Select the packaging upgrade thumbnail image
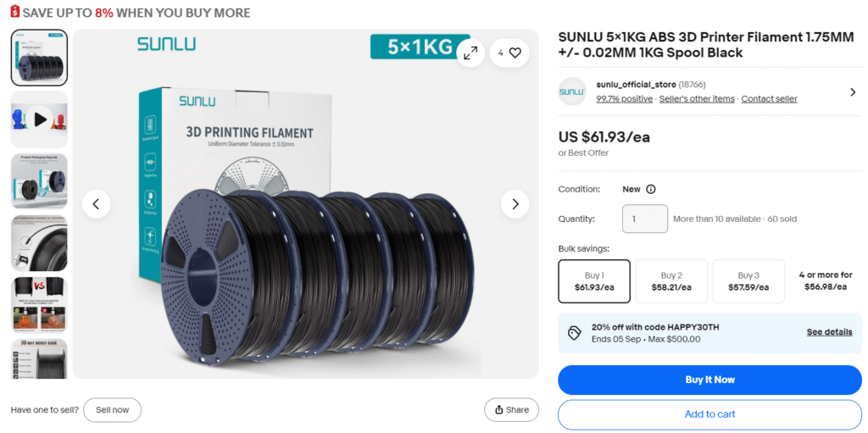The width and height of the screenshot is (868, 433). click(x=39, y=181)
